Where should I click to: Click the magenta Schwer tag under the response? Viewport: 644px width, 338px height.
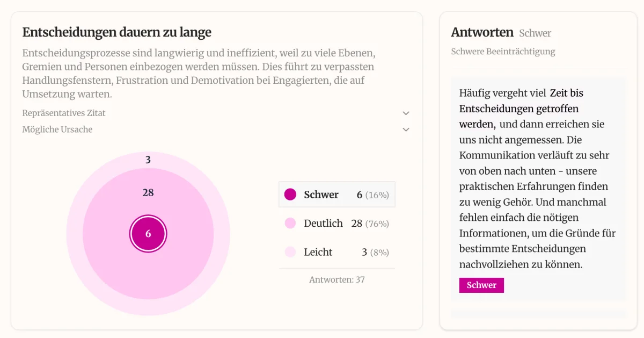click(x=481, y=285)
